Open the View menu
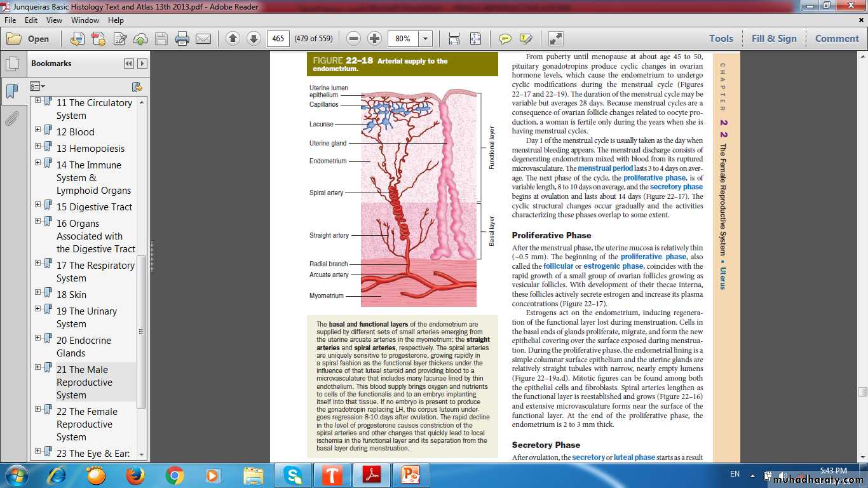This screenshot has width=868, height=488. (54, 20)
